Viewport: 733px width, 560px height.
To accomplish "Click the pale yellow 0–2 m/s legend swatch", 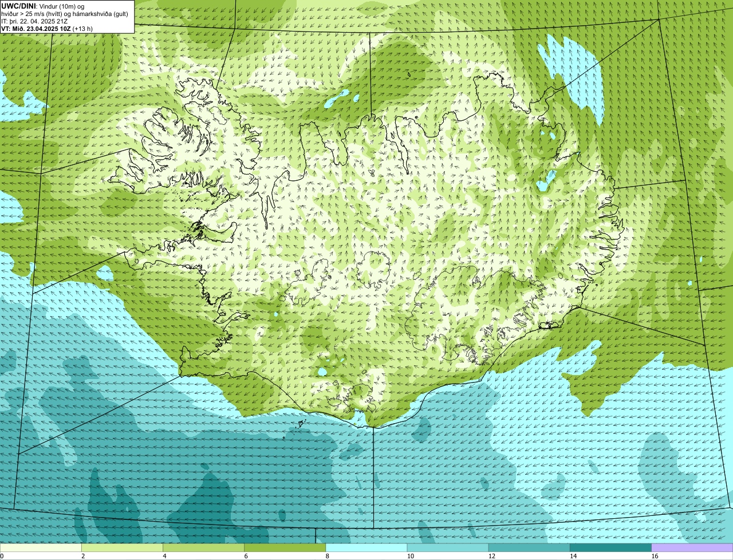I will point(41,548).
